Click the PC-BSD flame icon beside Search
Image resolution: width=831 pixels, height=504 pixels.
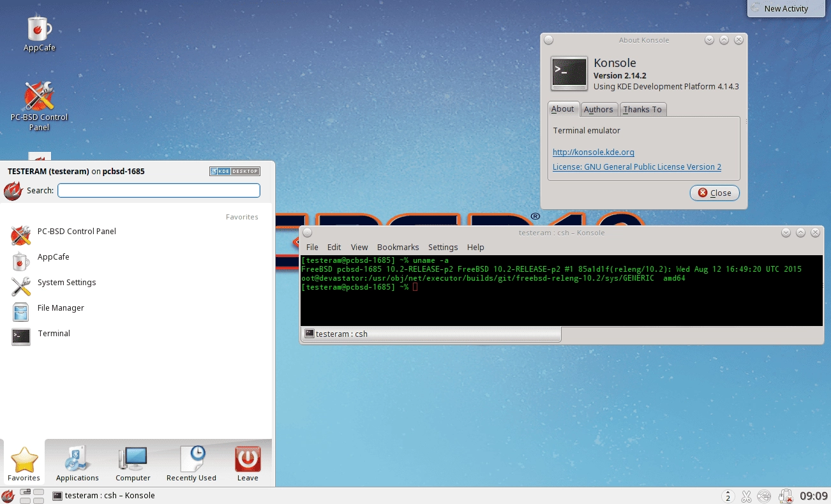13,191
